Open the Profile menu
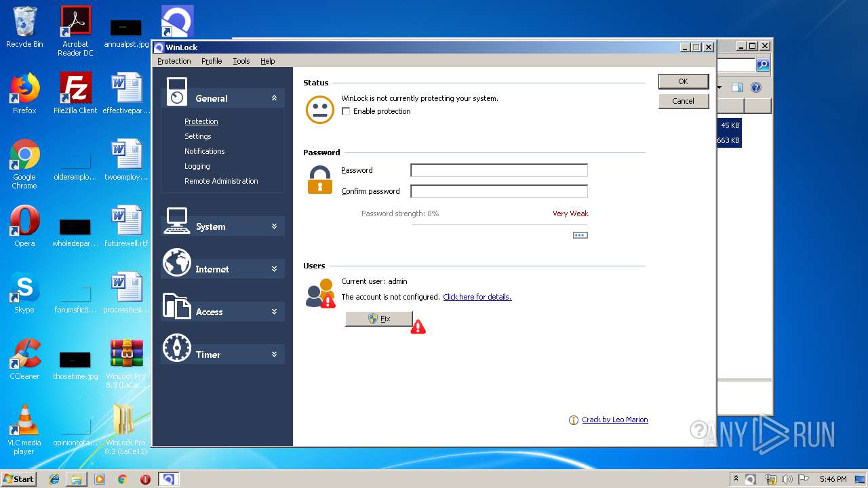868x488 pixels. [212, 61]
